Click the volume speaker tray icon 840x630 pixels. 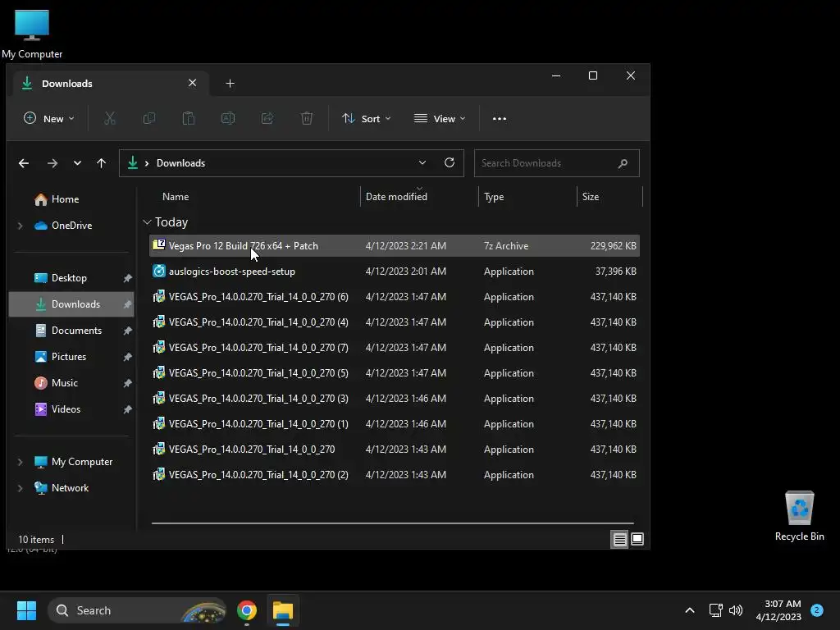[x=736, y=610]
